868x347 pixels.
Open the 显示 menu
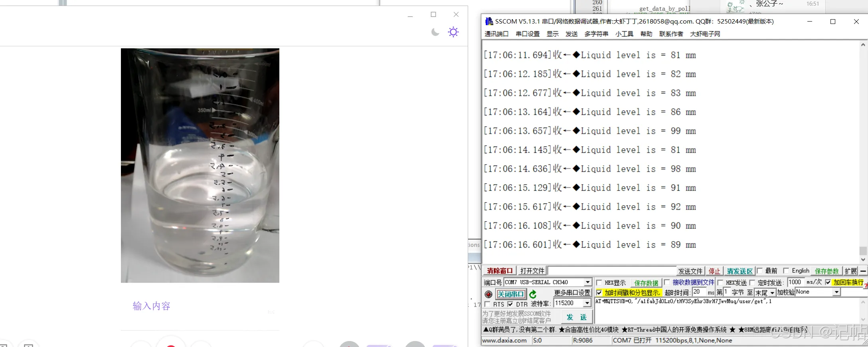[x=553, y=34]
